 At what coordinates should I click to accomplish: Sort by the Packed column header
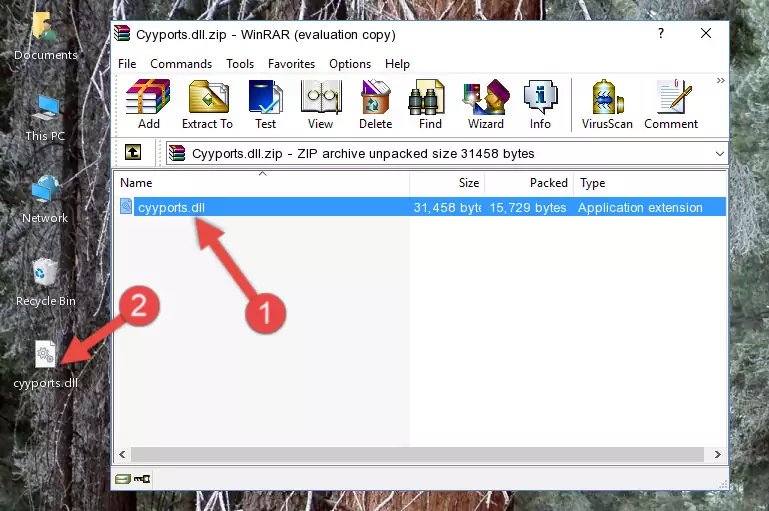click(x=529, y=183)
